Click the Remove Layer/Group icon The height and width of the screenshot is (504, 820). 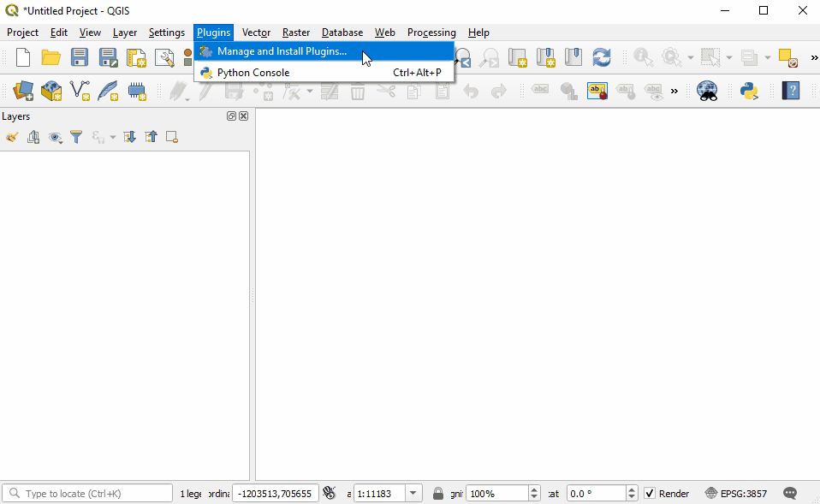click(x=172, y=137)
